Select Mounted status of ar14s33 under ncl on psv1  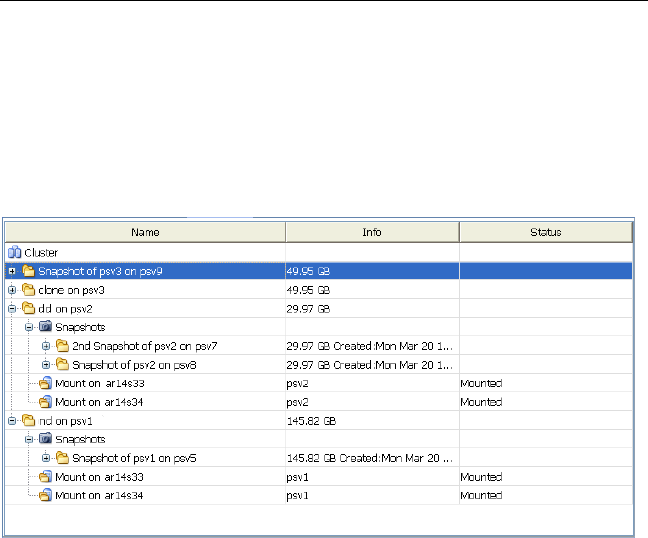(481, 477)
